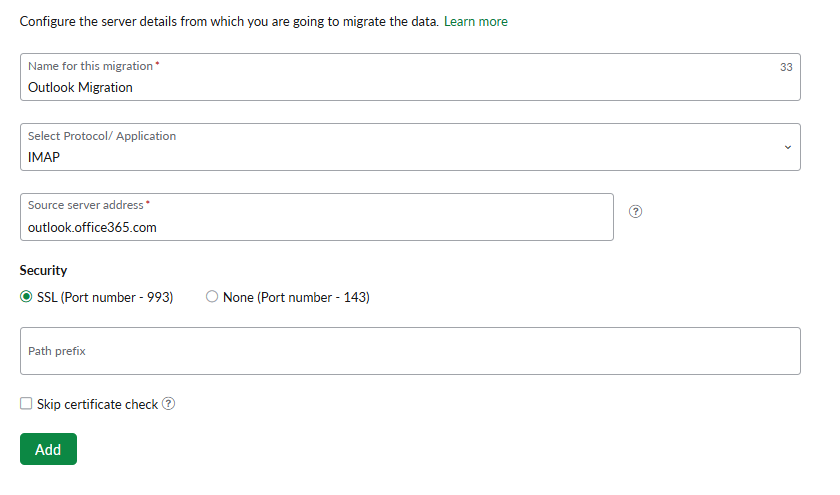Select SSL port 993 radio button

click(x=26, y=297)
